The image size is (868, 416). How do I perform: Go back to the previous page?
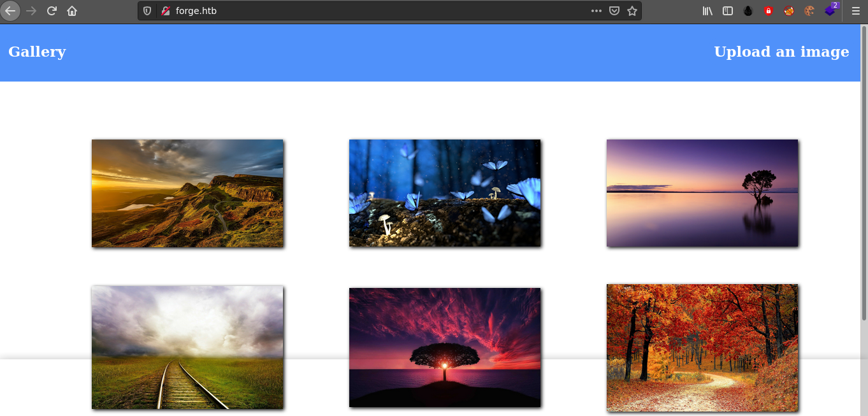click(x=11, y=11)
